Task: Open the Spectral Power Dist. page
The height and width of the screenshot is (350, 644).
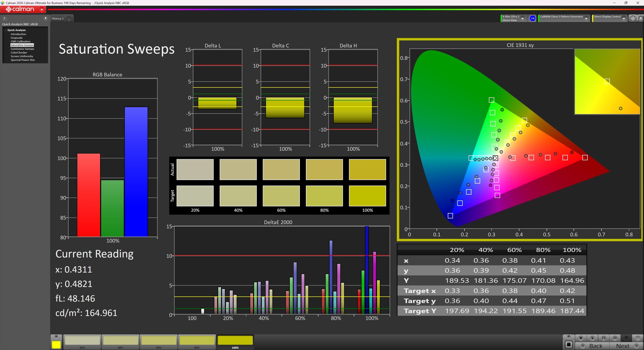Action: tap(23, 60)
